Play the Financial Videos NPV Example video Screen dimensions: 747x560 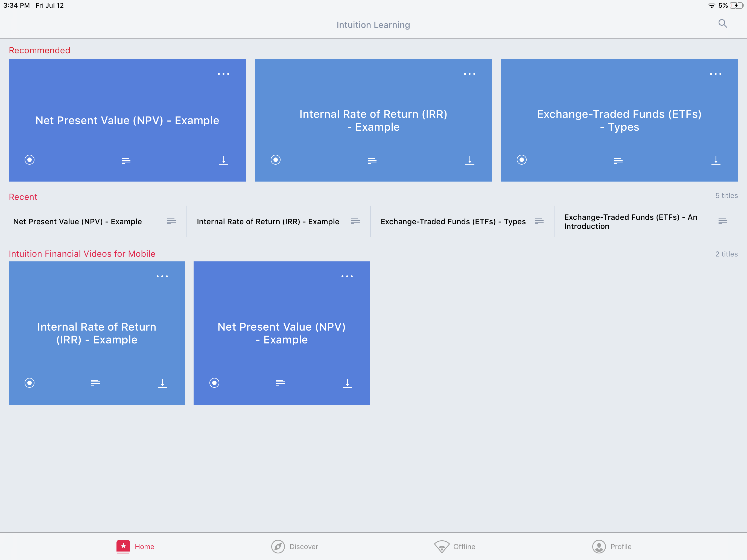click(214, 383)
